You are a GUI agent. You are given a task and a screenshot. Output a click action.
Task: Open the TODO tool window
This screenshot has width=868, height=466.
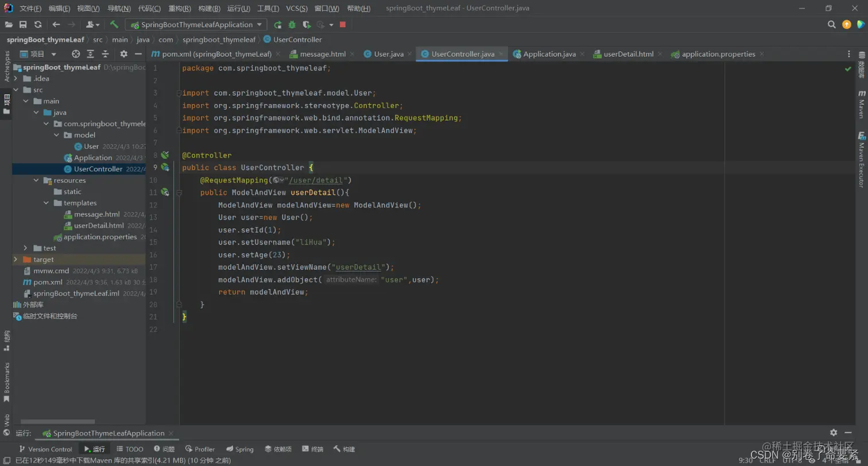(x=130, y=449)
